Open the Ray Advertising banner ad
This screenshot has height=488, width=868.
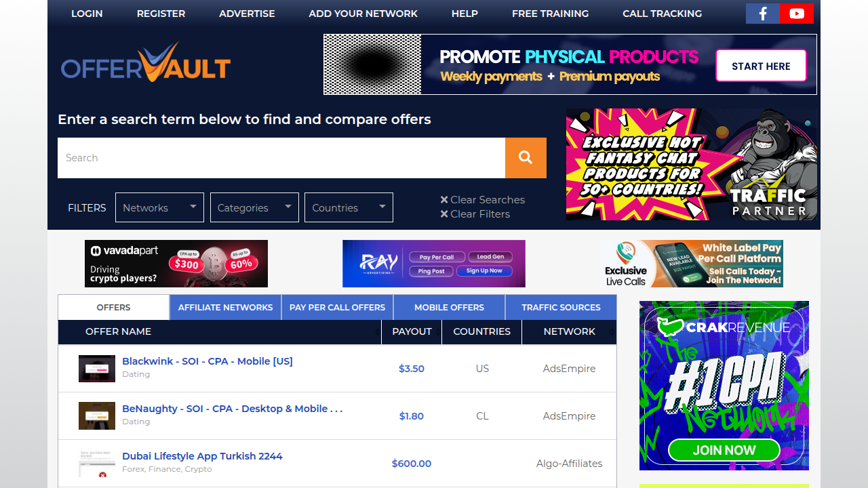coord(434,264)
